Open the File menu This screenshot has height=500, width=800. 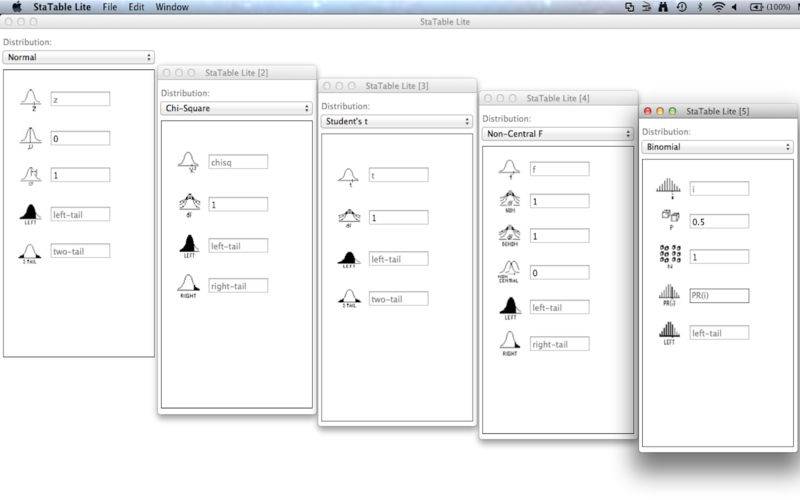pos(110,7)
